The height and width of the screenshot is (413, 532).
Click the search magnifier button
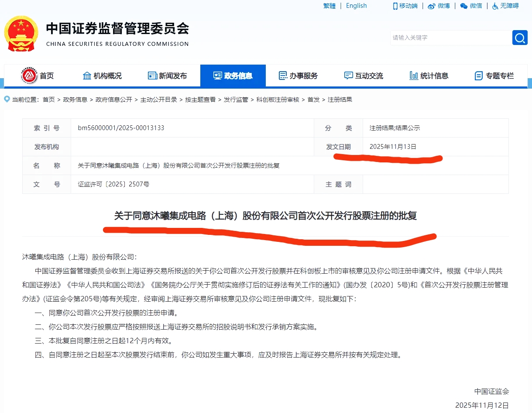(x=520, y=38)
